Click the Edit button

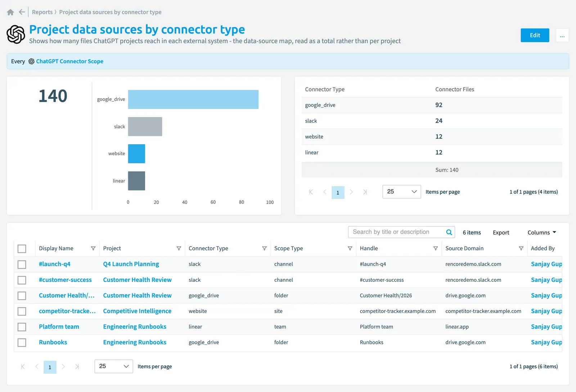[x=535, y=35]
